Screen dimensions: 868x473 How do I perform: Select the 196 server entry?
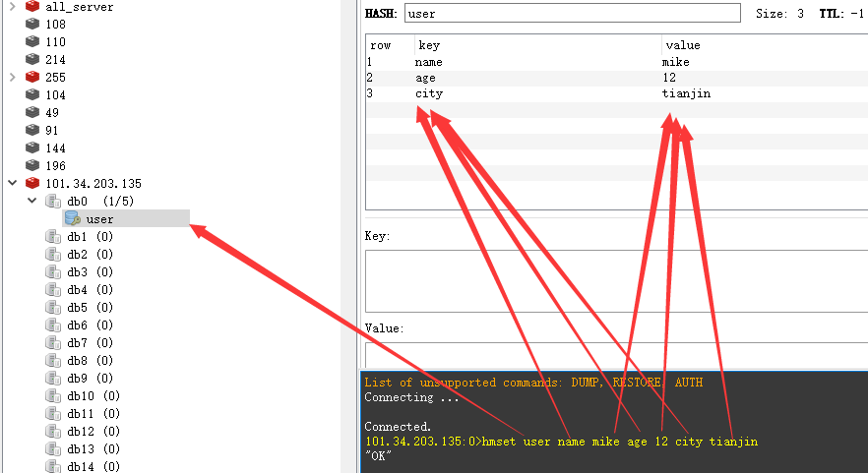(x=55, y=165)
